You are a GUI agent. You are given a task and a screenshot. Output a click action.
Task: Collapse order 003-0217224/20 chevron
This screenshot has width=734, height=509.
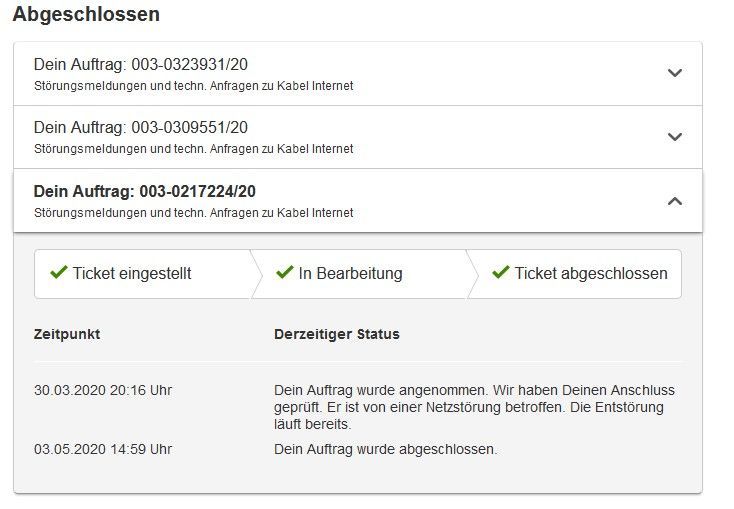(675, 201)
